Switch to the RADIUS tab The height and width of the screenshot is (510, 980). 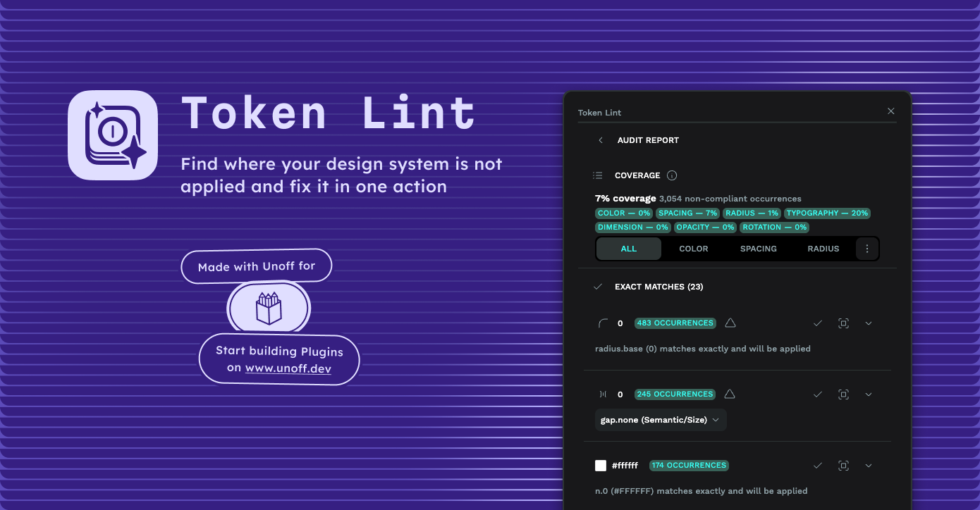(823, 249)
